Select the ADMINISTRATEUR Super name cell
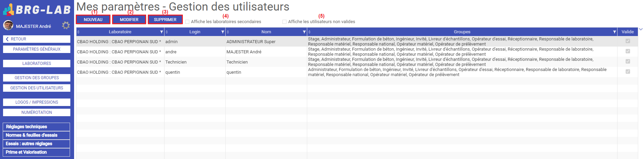644x159 pixels. (266, 41)
